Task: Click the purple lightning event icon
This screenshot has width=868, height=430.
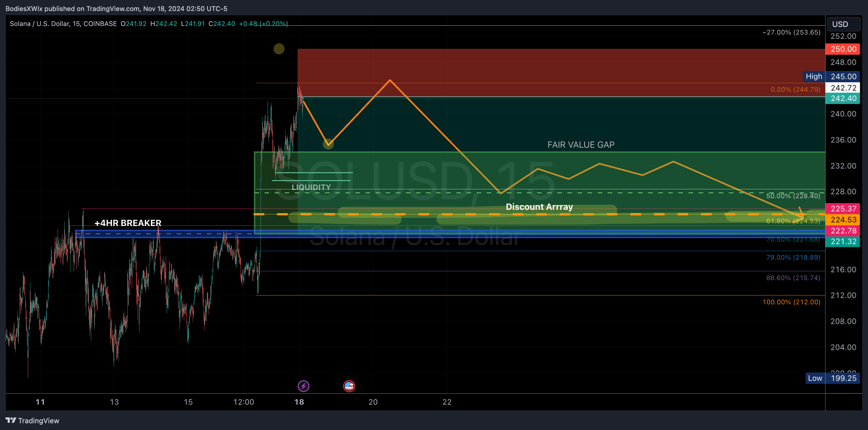Action: (x=303, y=386)
